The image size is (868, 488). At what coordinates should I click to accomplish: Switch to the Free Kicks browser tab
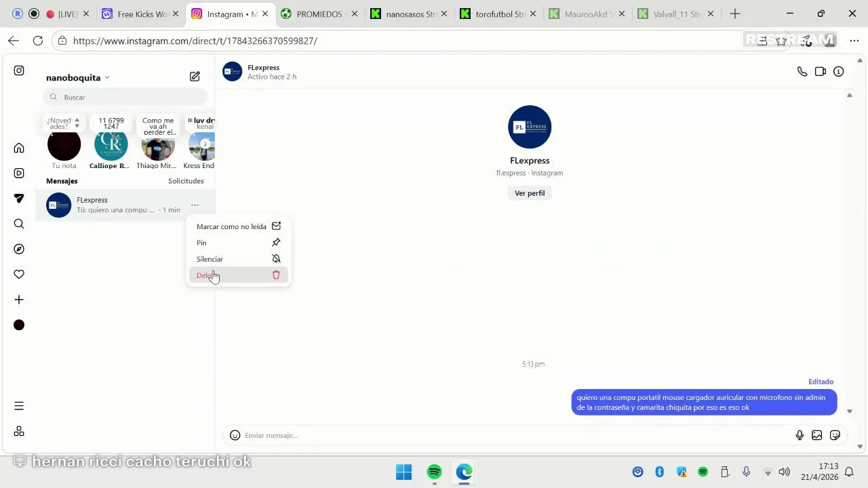(x=140, y=14)
